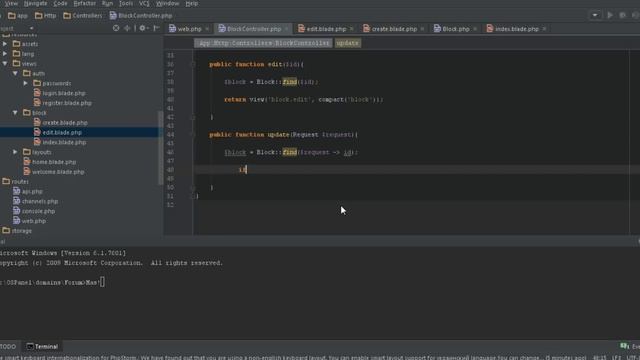Click the update method breadcrumb
This screenshot has height=360, width=640.
click(348, 43)
